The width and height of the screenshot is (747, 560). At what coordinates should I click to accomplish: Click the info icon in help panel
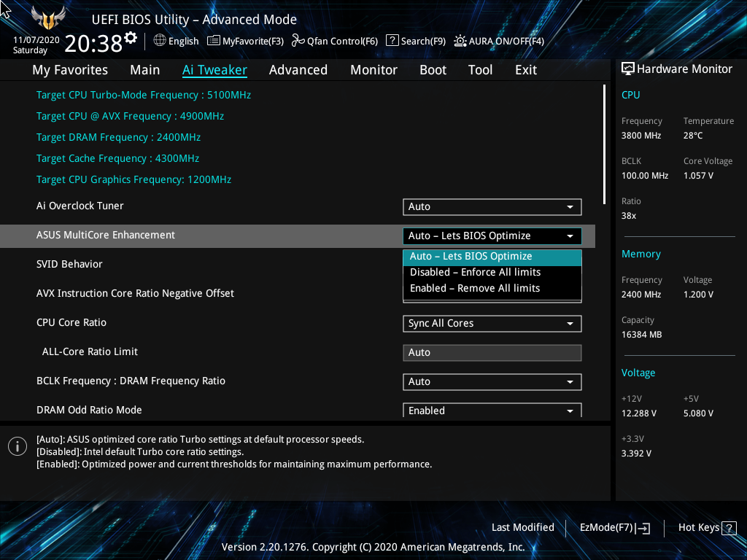coord(18,446)
